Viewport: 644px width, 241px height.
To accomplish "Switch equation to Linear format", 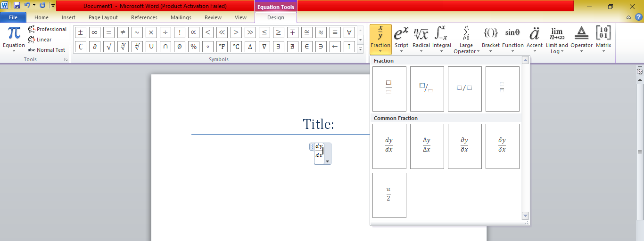I will [40, 40].
